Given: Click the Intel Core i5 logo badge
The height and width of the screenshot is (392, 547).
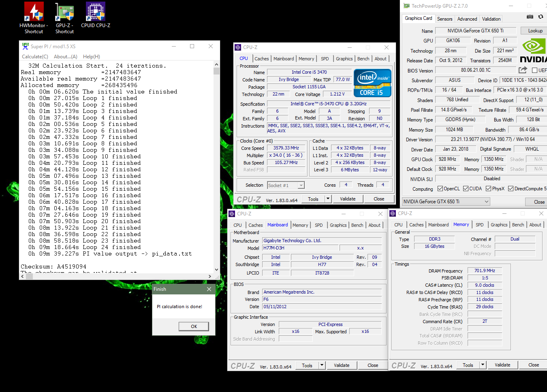Looking at the screenshot, I should (372, 83).
